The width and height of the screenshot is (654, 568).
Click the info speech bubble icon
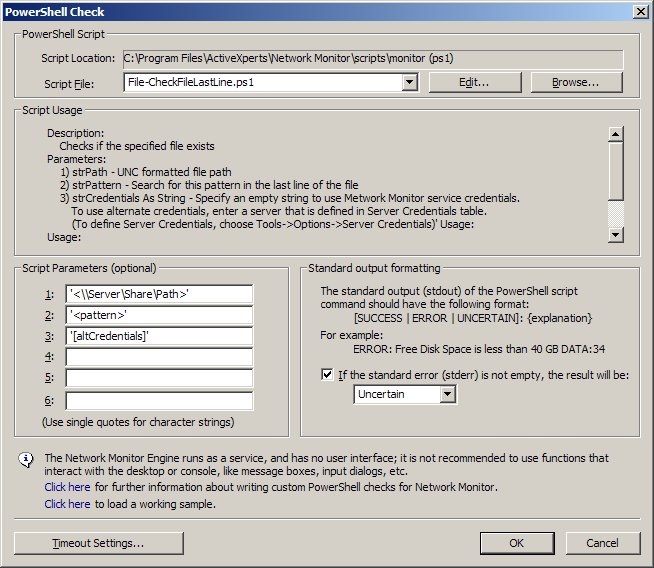(26, 460)
